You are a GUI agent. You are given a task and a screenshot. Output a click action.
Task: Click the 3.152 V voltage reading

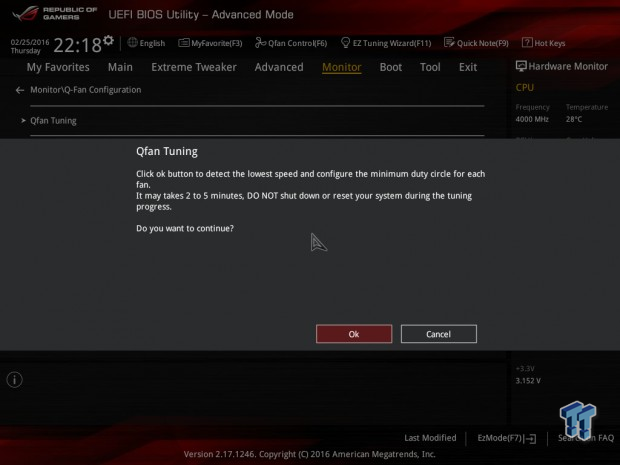click(528, 381)
